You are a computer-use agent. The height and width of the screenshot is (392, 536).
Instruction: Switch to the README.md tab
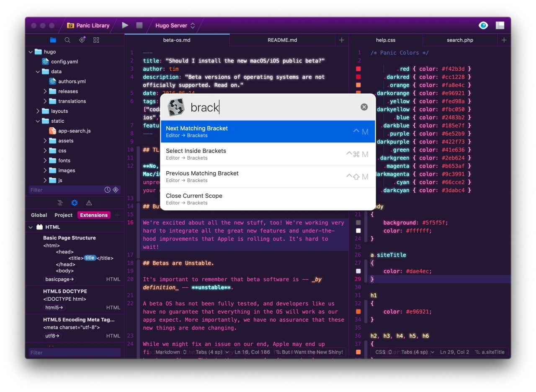(x=282, y=40)
